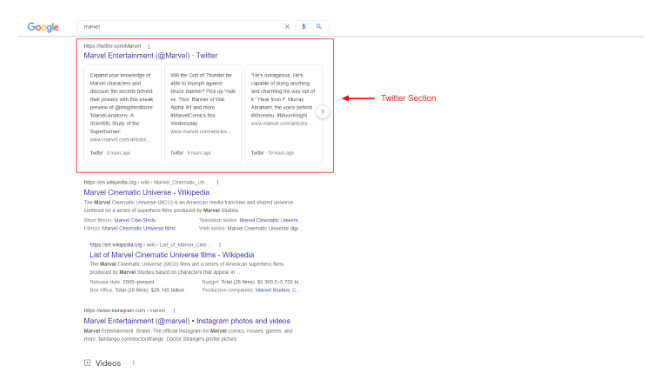Open the Marvel Cinematic Universe - Wikipedia result
Screen dimensions: 665x389
point(146,193)
